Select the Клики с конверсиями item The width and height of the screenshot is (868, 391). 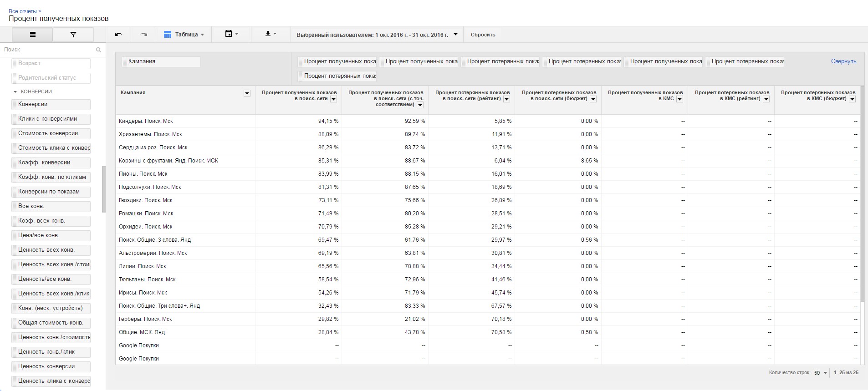[51, 119]
